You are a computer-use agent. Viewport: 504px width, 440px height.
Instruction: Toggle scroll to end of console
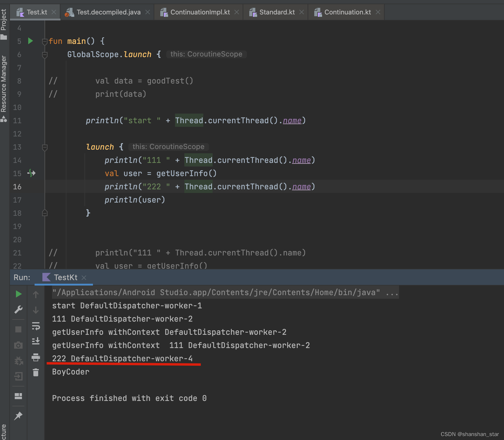(x=36, y=341)
